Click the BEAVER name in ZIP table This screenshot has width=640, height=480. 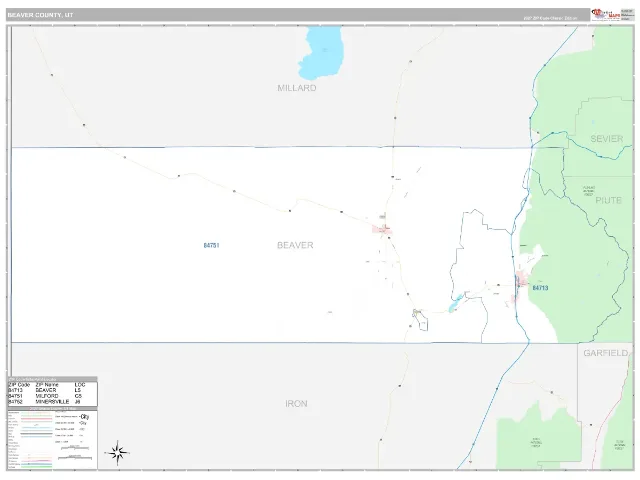(46, 390)
